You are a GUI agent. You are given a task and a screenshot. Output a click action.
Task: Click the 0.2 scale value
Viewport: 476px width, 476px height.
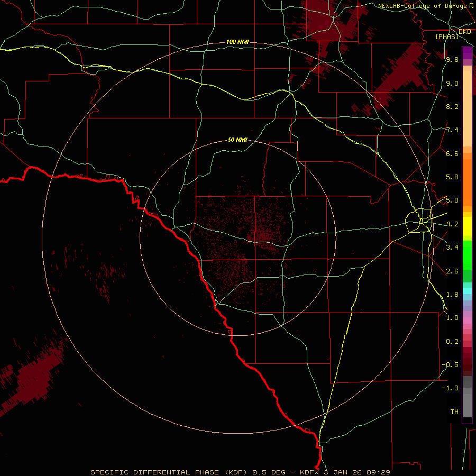(452, 342)
